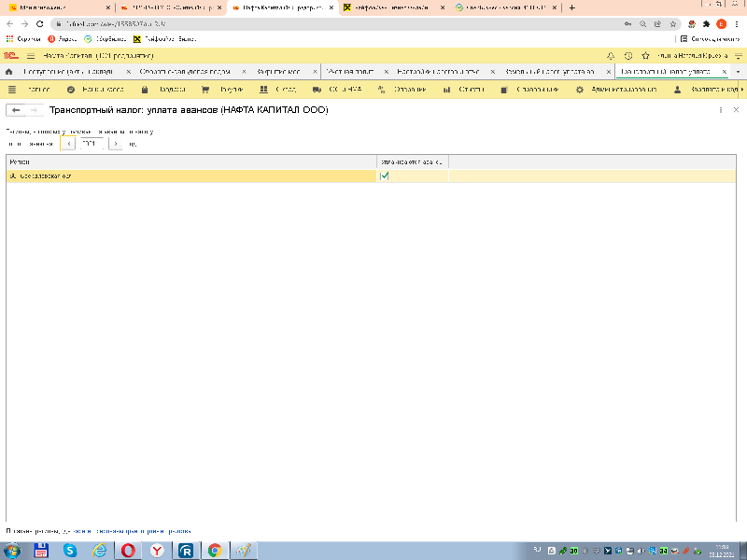Open Chrome three-dot menu
The width and height of the screenshot is (747, 560).
pos(736,24)
